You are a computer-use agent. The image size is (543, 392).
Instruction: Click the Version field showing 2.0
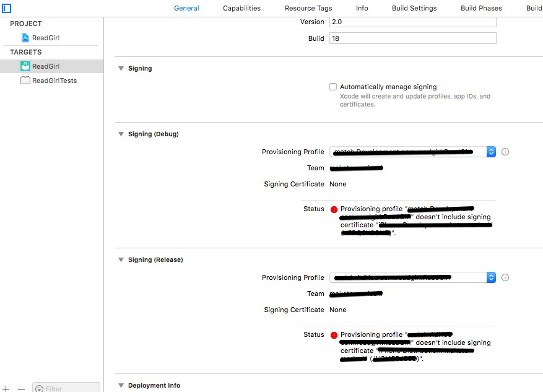click(413, 22)
